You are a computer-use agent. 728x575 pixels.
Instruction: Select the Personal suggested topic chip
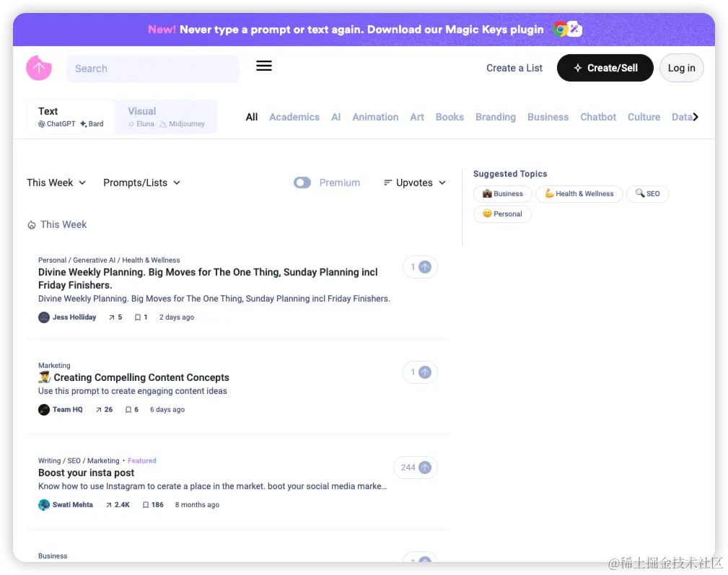(502, 214)
